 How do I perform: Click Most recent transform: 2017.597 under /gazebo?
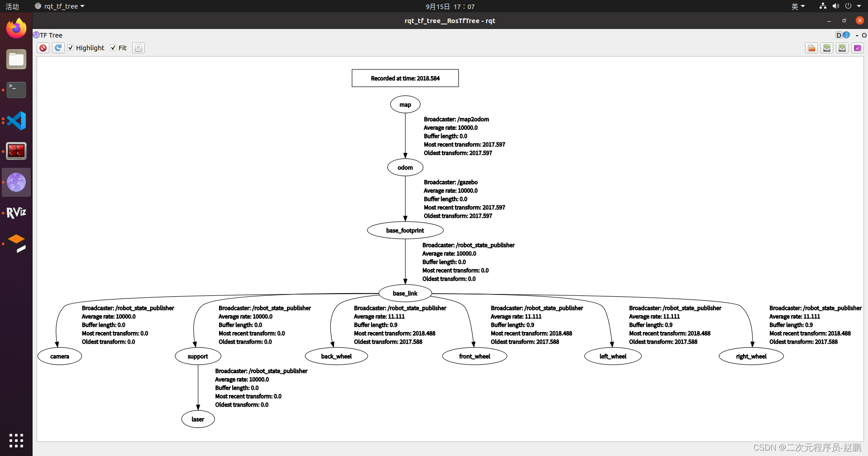[464, 208]
